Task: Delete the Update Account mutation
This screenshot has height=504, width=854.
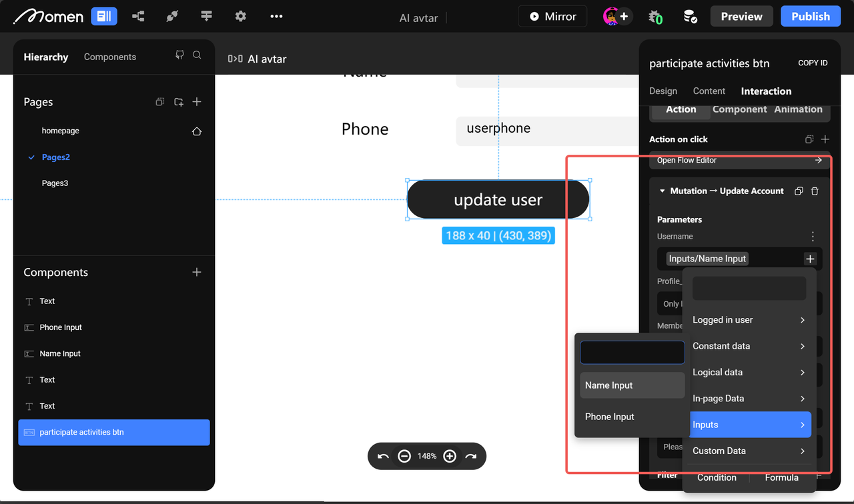Action: point(815,191)
